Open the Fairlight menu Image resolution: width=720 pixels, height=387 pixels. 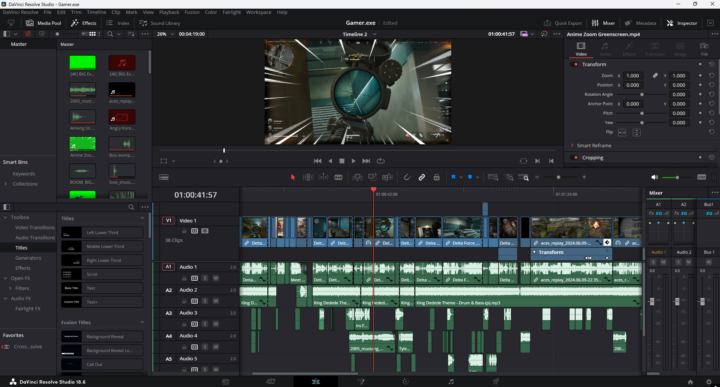click(231, 12)
